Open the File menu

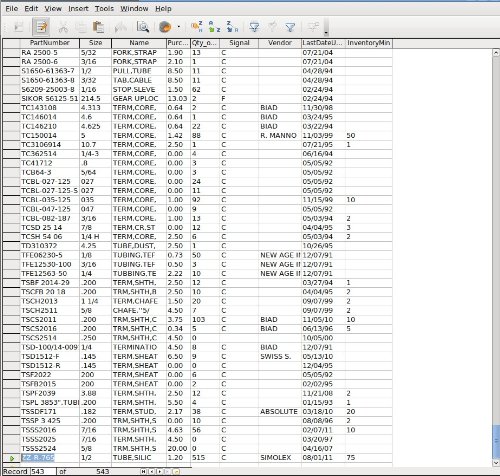pyautogui.click(x=12, y=9)
